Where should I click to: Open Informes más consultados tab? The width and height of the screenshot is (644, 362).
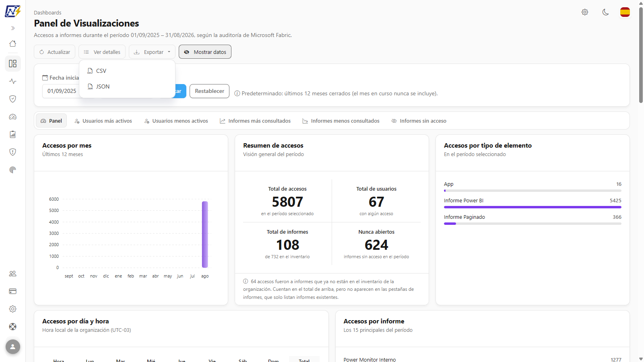(x=255, y=121)
